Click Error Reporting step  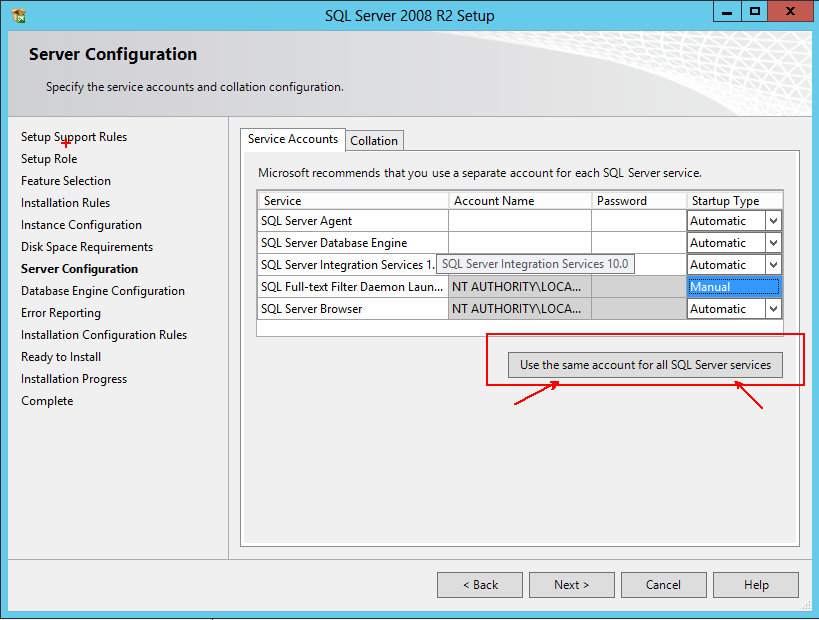(61, 313)
